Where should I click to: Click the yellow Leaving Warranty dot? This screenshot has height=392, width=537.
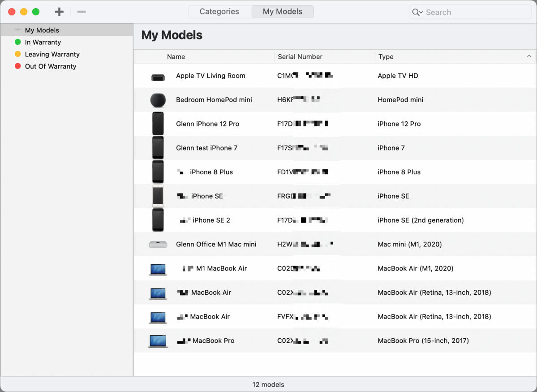click(x=18, y=54)
